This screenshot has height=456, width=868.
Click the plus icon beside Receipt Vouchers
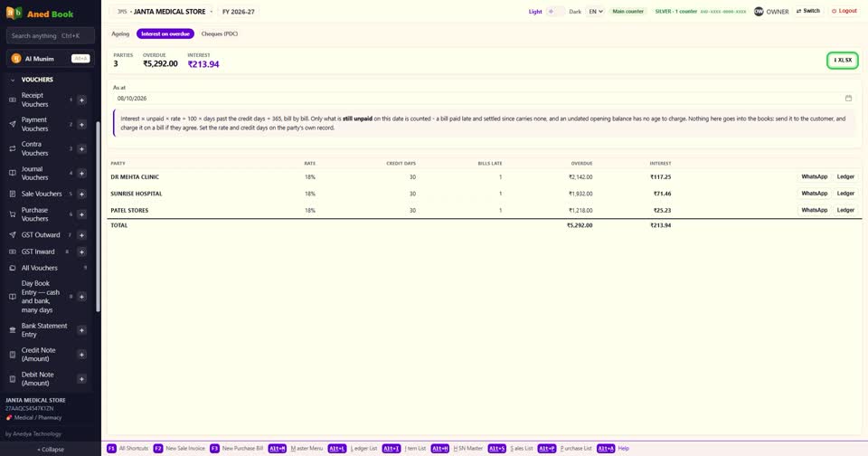81,100
